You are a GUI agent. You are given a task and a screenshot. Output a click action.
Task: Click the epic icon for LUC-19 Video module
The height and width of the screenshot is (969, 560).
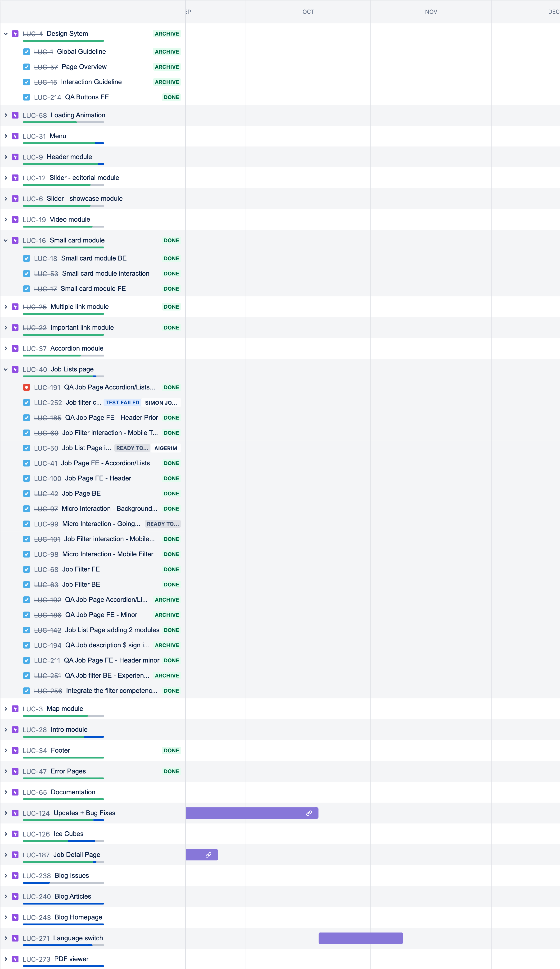[15, 219]
